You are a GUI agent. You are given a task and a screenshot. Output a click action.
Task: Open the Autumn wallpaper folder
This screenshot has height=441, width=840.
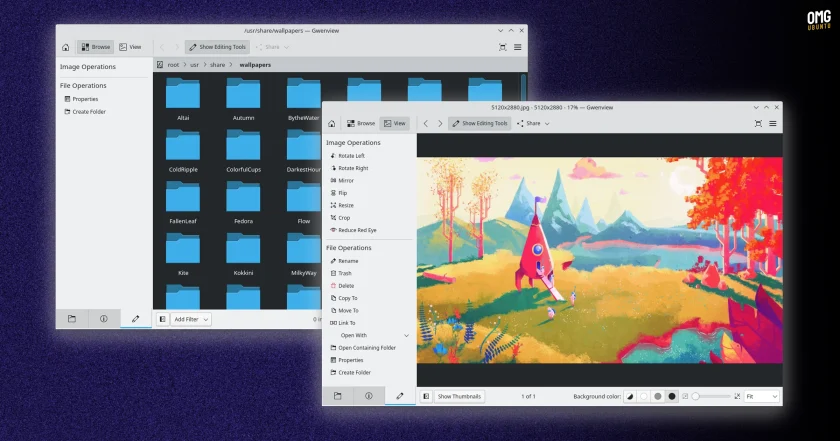pyautogui.click(x=243, y=100)
